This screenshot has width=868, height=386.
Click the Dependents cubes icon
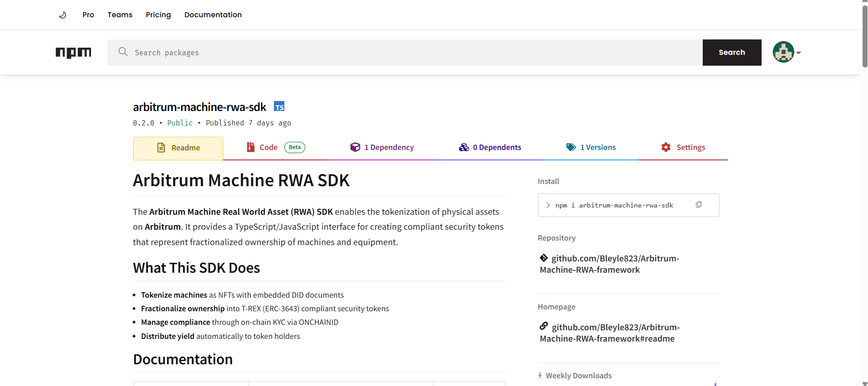coord(464,147)
